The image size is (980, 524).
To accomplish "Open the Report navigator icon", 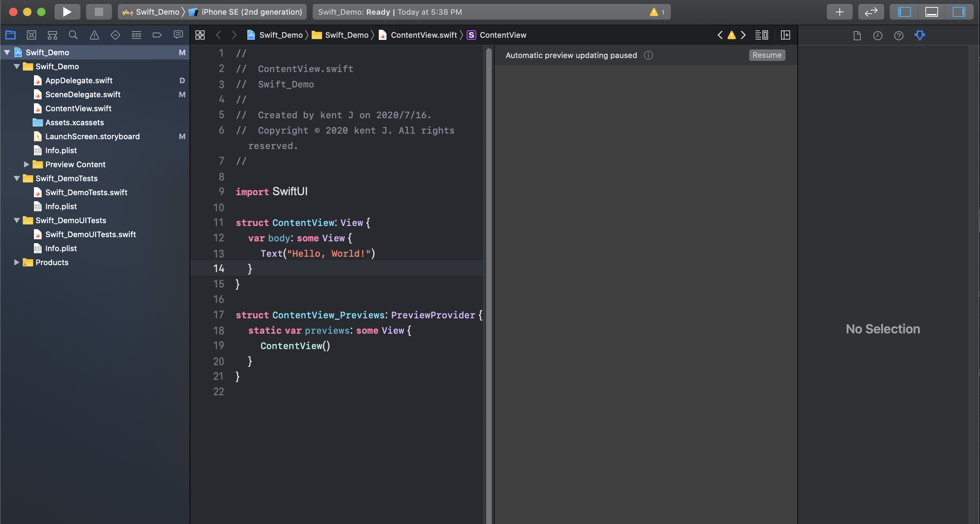I will (x=178, y=35).
